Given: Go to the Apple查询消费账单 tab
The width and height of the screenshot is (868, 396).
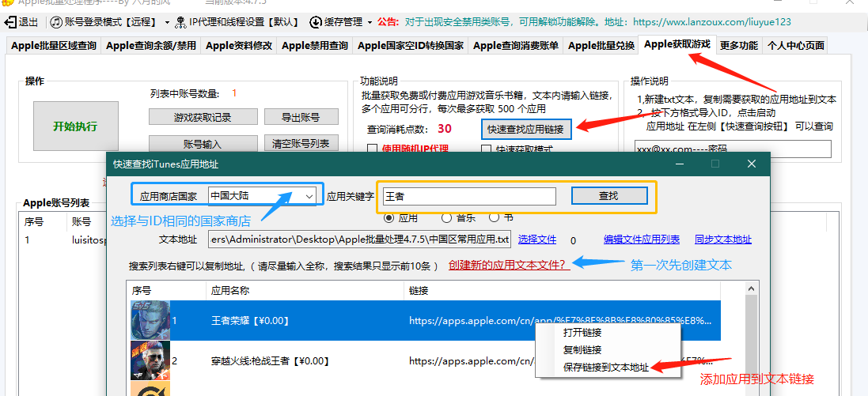Looking at the screenshot, I should click(516, 46).
